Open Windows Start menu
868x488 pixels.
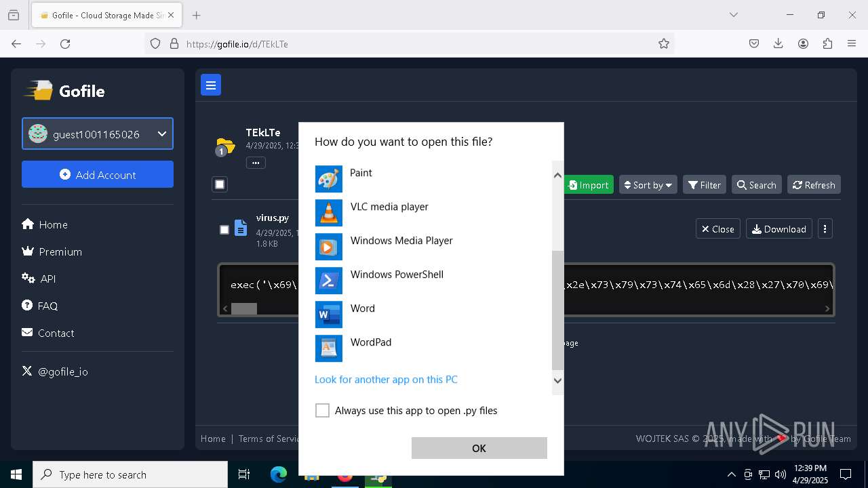coord(16,474)
